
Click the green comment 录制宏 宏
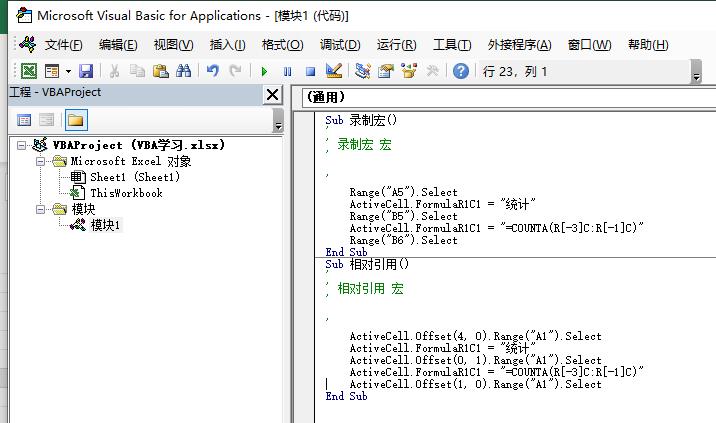[364, 144]
